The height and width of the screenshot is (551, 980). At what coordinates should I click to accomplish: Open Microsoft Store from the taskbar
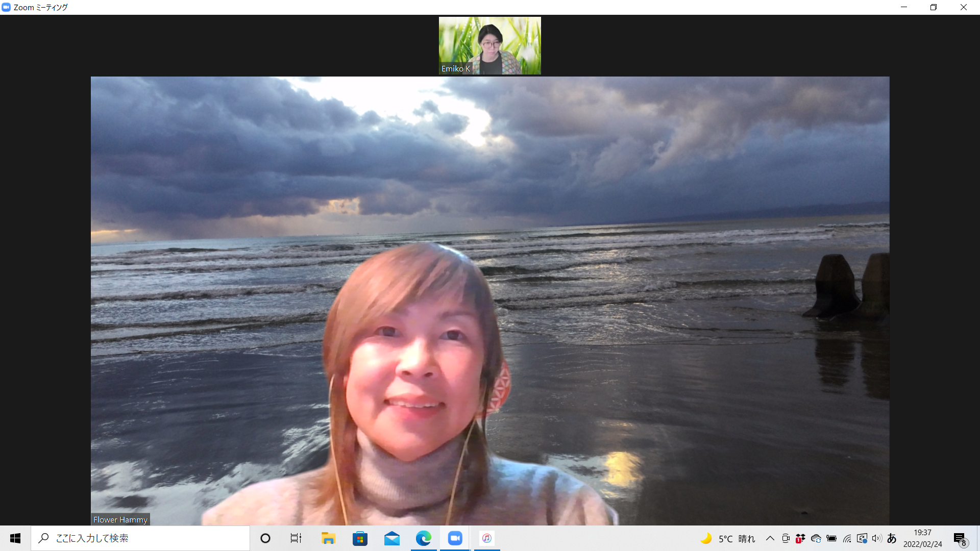click(x=360, y=538)
